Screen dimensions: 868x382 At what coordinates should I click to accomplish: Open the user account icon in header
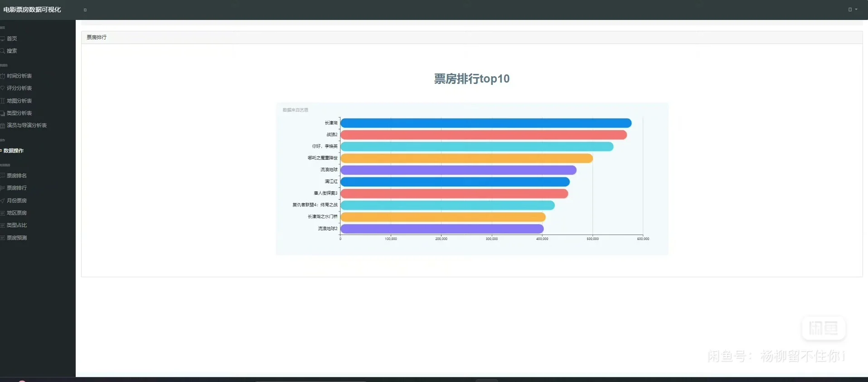[x=850, y=10]
